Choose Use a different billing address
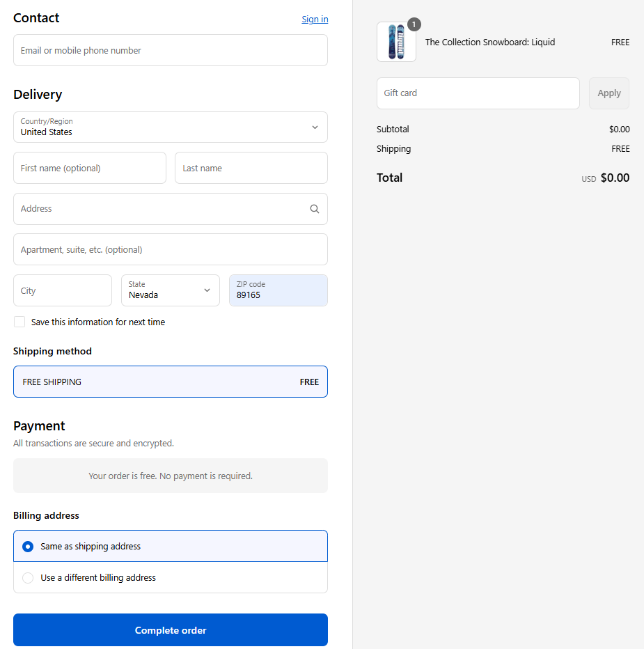644x649 pixels. [28, 578]
